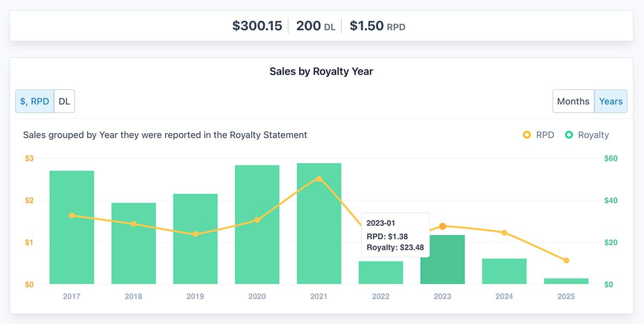This screenshot has height=324, width=644.
Task: Click the 2018 royalty bar
Action: click(x=134, y=247)
